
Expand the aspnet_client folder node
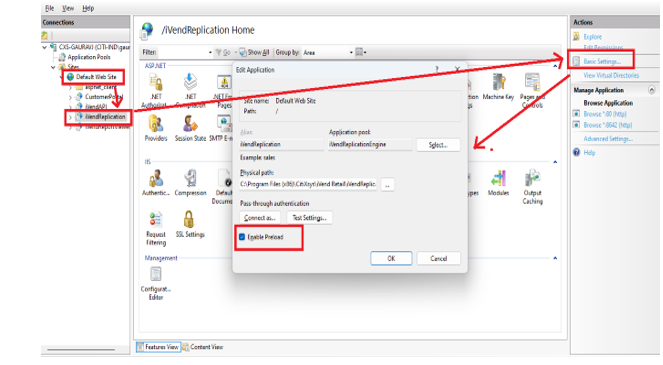pos(70,87)
